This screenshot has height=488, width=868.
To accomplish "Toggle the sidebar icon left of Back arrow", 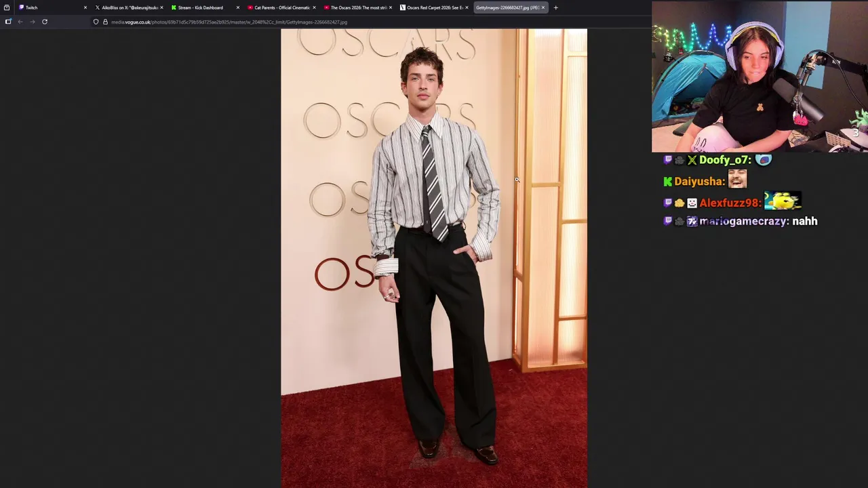I will (8, 22).
